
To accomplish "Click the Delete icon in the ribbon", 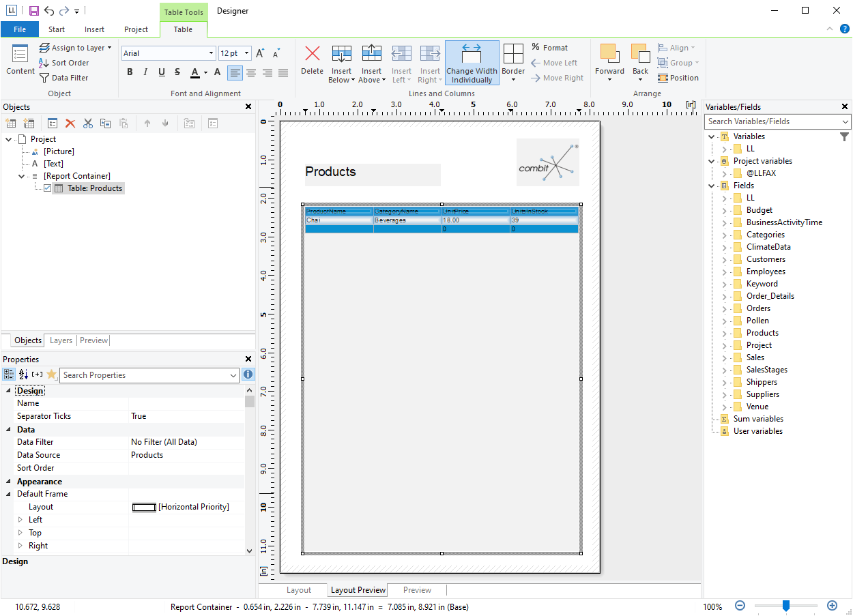I will click(312, 55).
